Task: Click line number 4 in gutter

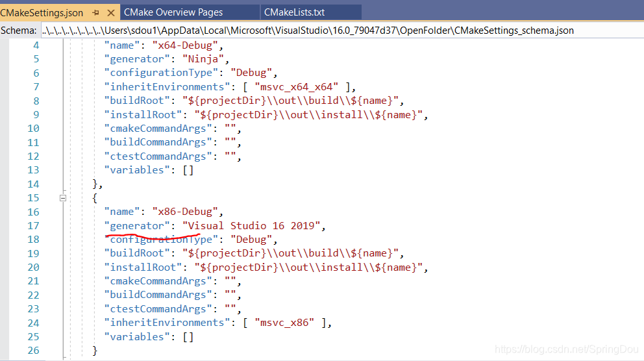Action: (x=36, y=45)
